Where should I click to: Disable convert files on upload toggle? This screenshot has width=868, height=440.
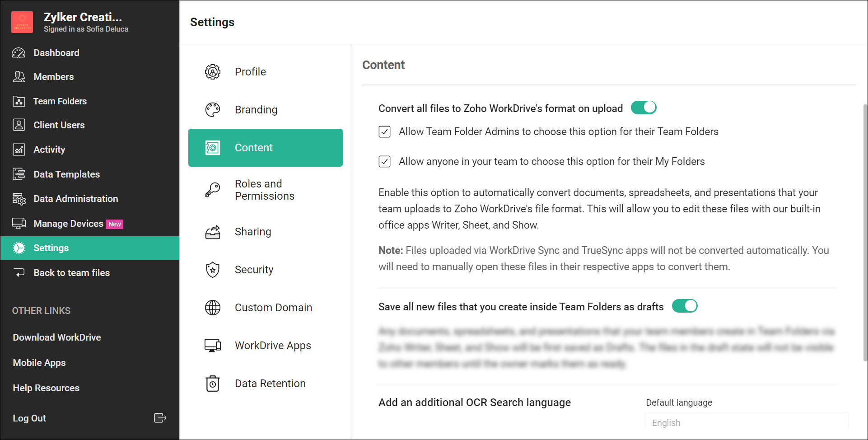(x=643, y=108)
